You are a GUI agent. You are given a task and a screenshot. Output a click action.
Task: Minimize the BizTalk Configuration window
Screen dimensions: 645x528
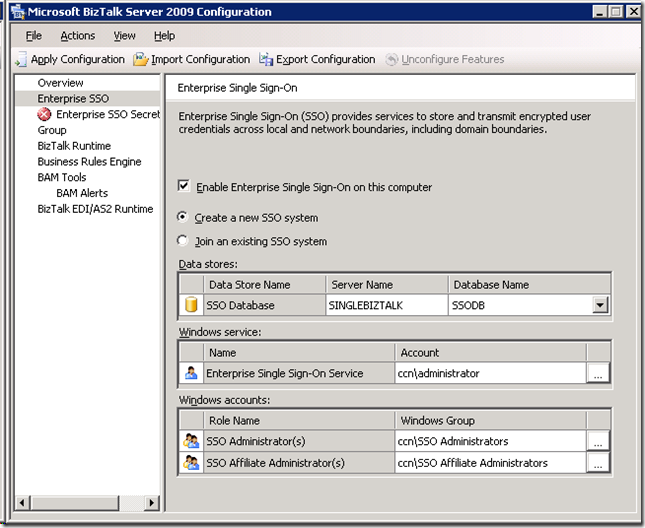600,12
